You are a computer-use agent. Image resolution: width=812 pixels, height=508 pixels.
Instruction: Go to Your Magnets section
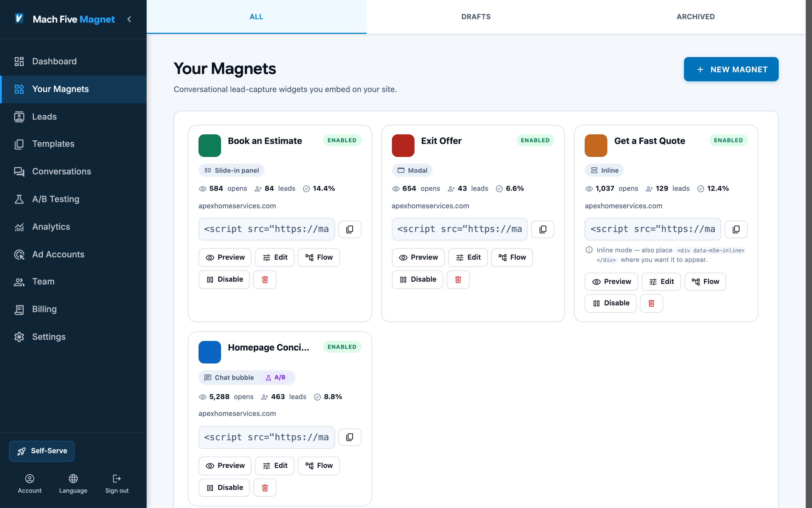73,89
